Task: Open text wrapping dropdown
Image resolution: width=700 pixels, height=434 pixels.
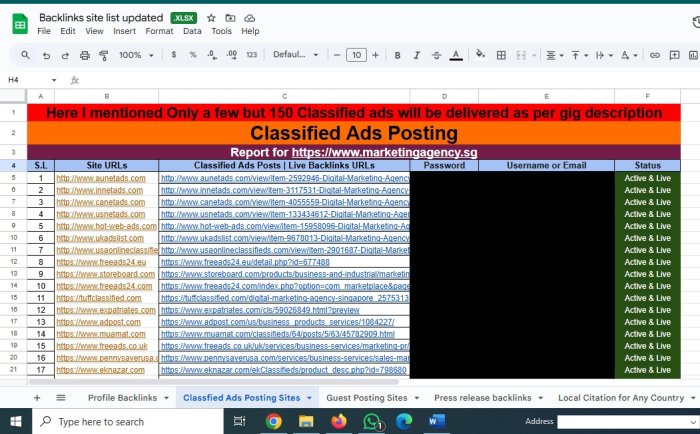Action: tap(604, 55)
